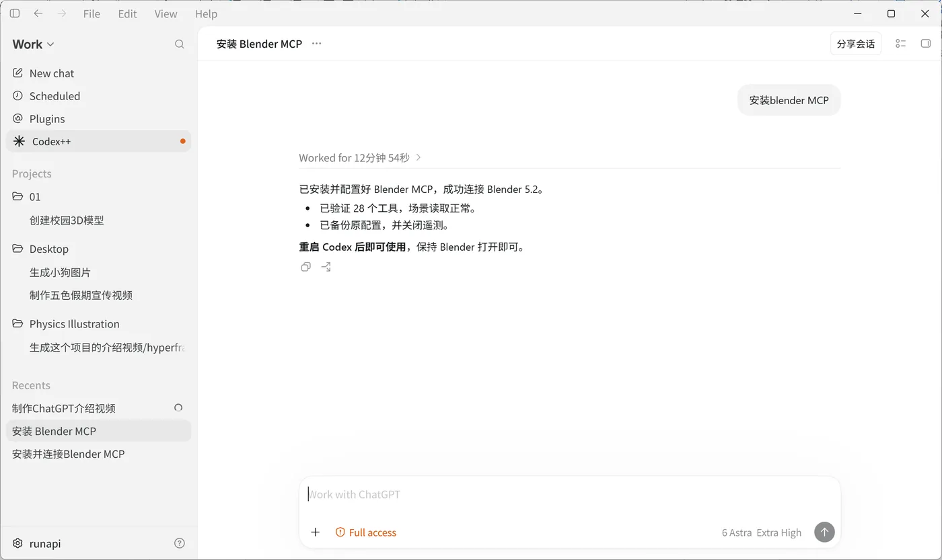Screen dimensions: 942x560
Task: Open the runapi account
Action: coord(45,543)
